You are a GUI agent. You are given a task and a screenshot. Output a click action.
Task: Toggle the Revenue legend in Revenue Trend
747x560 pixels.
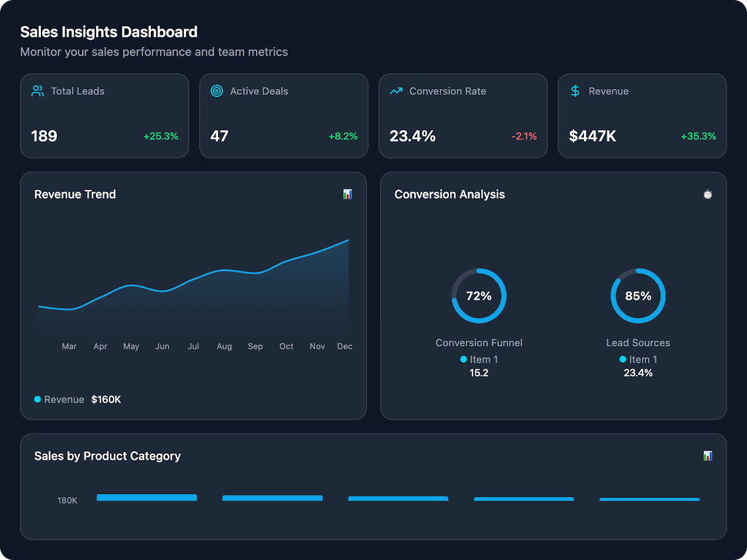click(x=59, y=399)
